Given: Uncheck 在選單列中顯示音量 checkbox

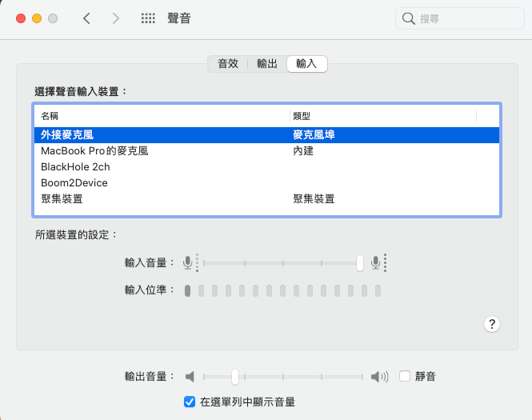Looking at the screenshot, I should click(190, 402).
